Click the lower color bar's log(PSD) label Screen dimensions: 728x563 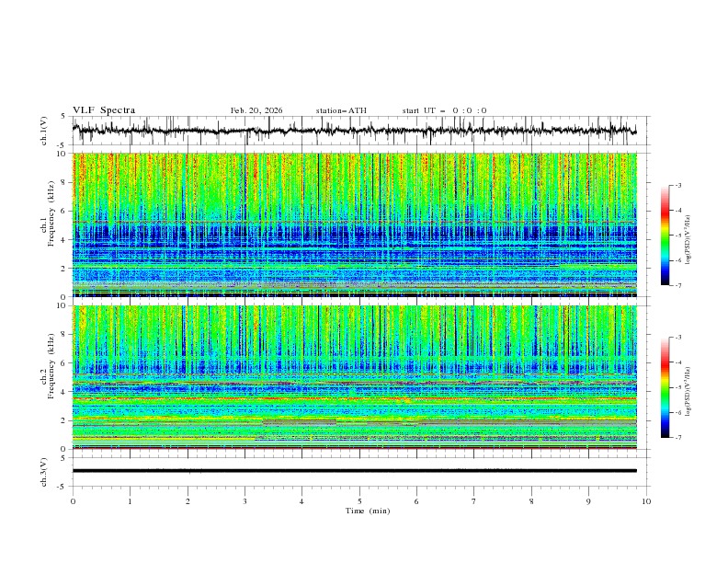point(688,392)
